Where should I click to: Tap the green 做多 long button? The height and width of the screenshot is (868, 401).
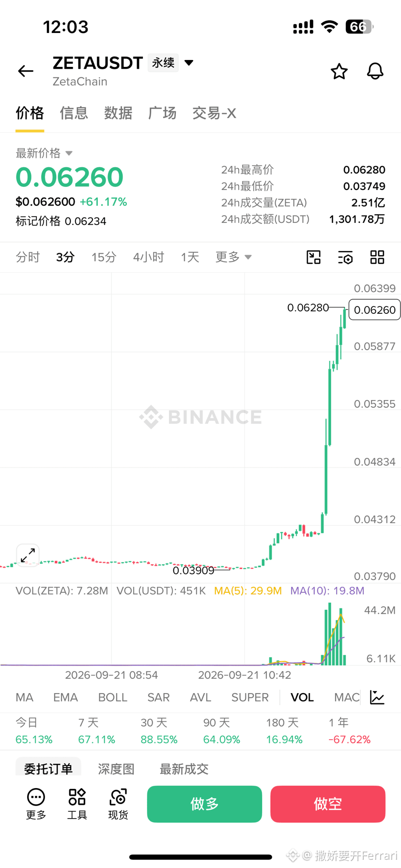[x=204, y=804]
